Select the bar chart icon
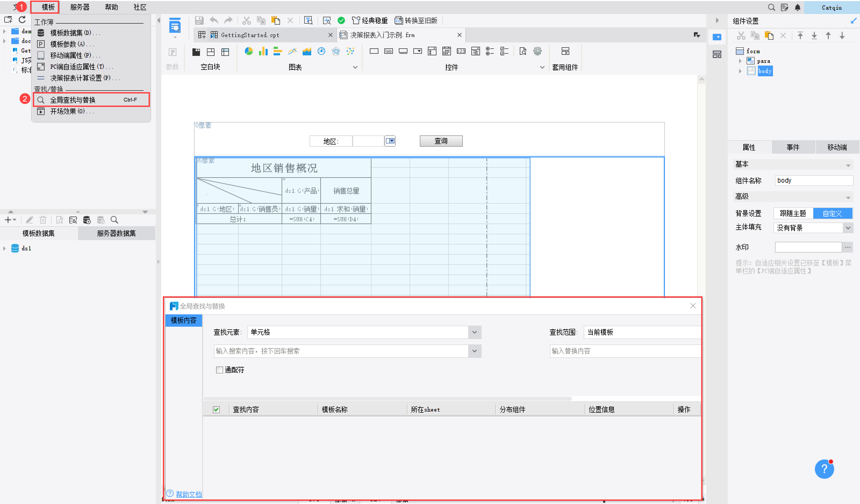860x504 pixels. coord(263,52)
